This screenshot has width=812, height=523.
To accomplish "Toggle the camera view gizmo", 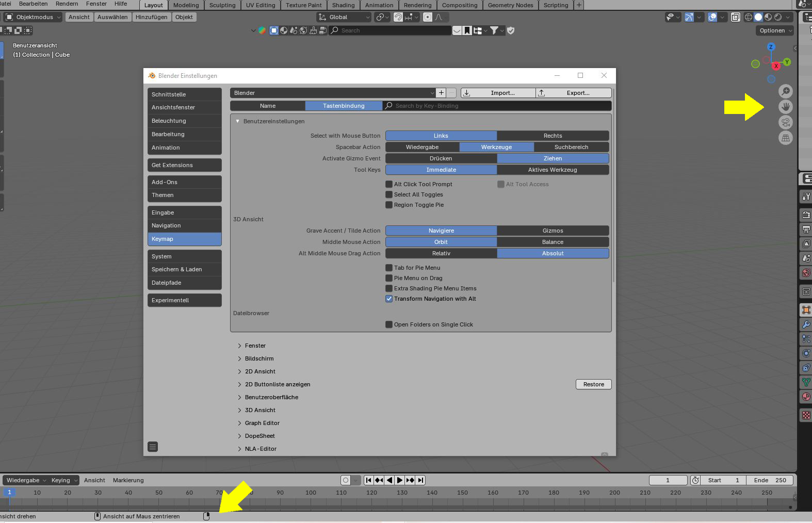I will pos(785,122).
